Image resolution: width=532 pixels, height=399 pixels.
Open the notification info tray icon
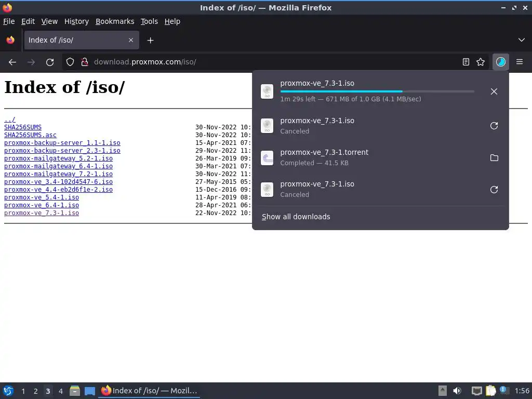(x=504, y=390)
